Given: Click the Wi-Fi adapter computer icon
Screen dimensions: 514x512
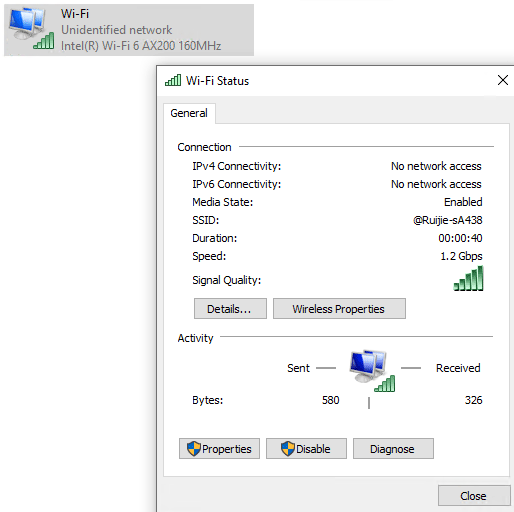Looking at the screenshot, I should 31,29.
